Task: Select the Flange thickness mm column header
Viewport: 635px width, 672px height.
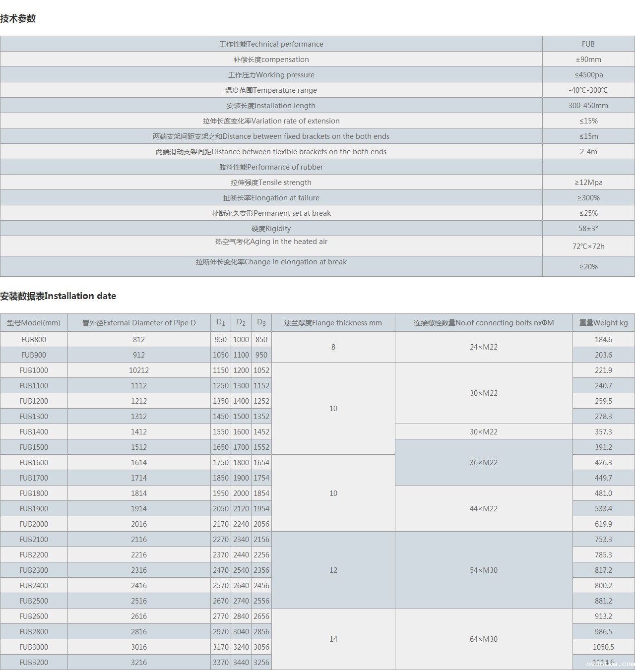Action: 333,323
